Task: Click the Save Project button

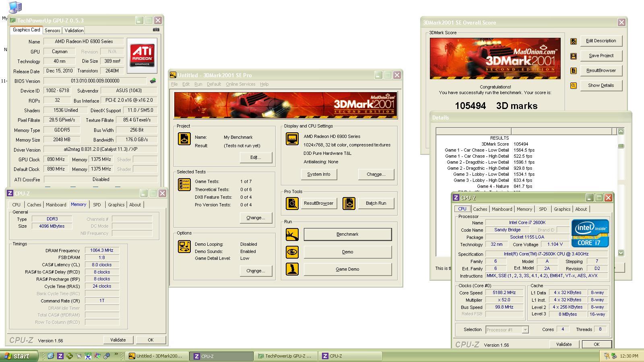Action: coord(601,56)
